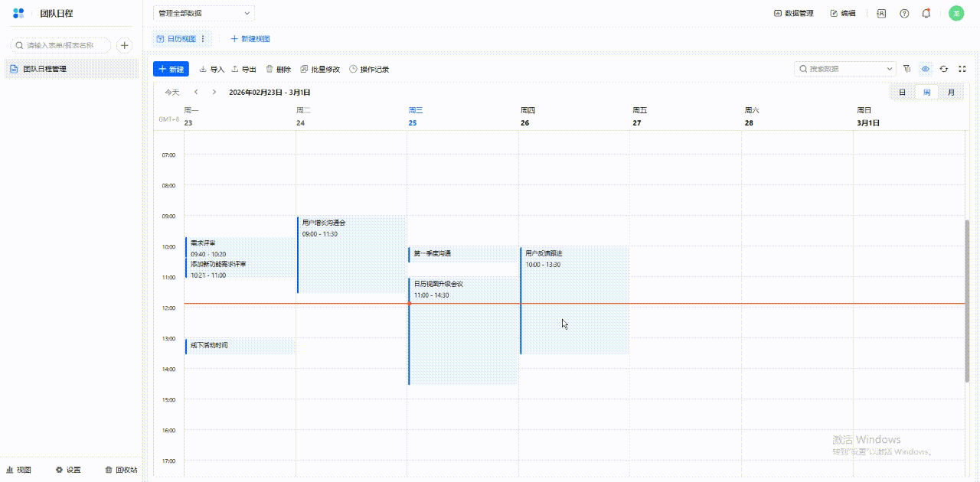Click the blue 新建 button
This screenshot has height=482, width=980.
(171, 69)
